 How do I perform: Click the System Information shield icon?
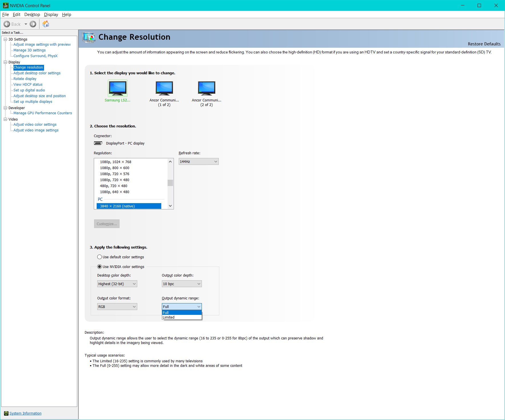(x=6, y=413)
